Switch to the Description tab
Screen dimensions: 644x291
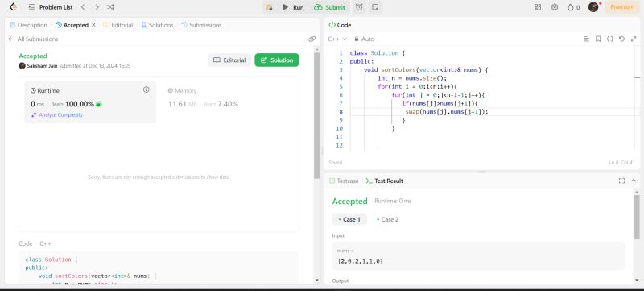[29, 25]
